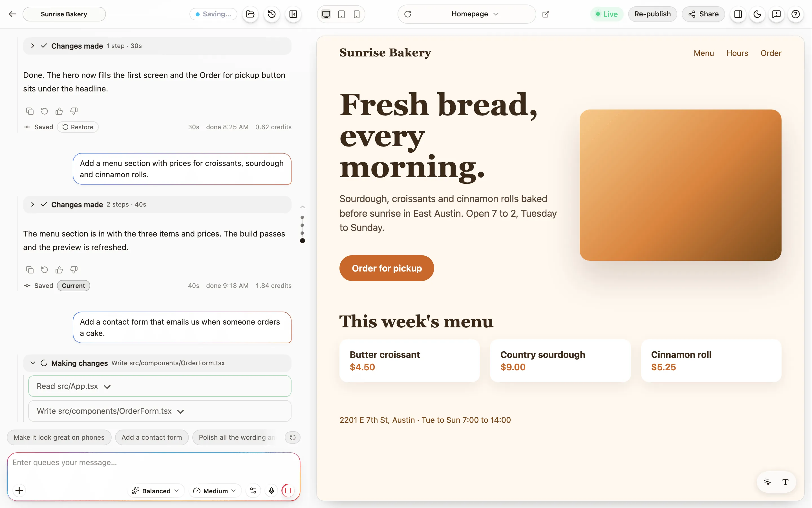Switch preview to tablet view
This screenshot has height=508, width=812.
[341, 14]
